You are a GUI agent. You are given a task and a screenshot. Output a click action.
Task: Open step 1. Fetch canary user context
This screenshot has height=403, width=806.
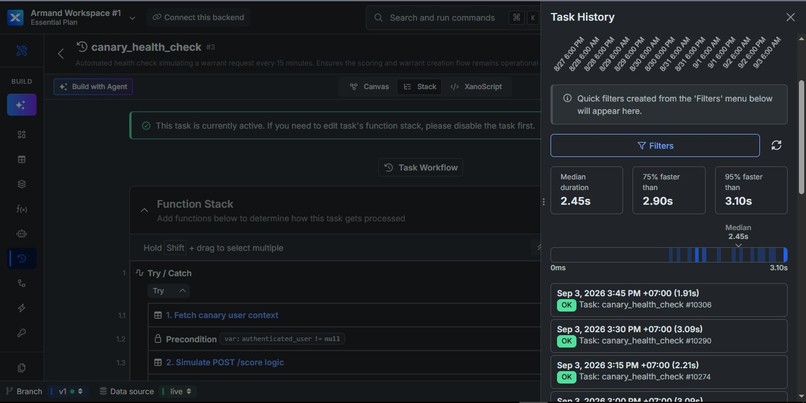tap(222, 315)
